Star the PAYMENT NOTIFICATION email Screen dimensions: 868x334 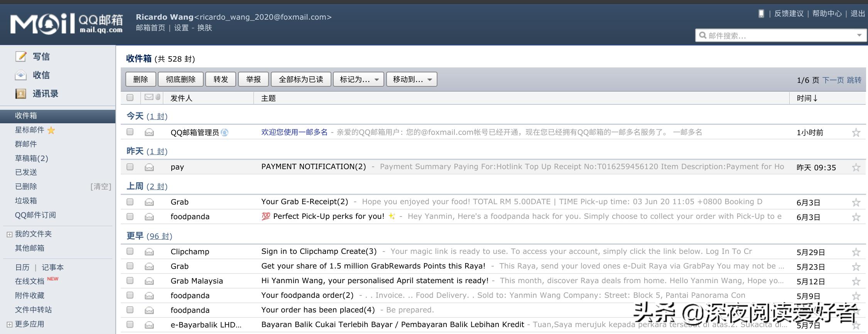(x=856, y=167)
